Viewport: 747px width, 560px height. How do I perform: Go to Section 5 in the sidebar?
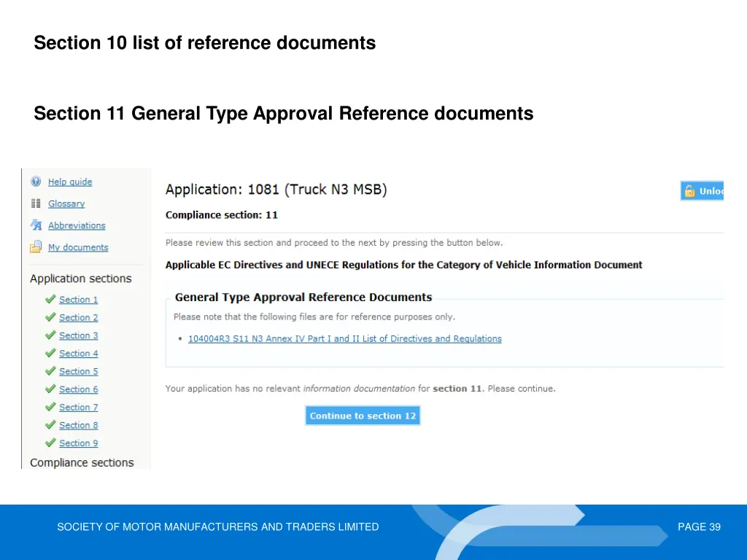pos(78,371)
